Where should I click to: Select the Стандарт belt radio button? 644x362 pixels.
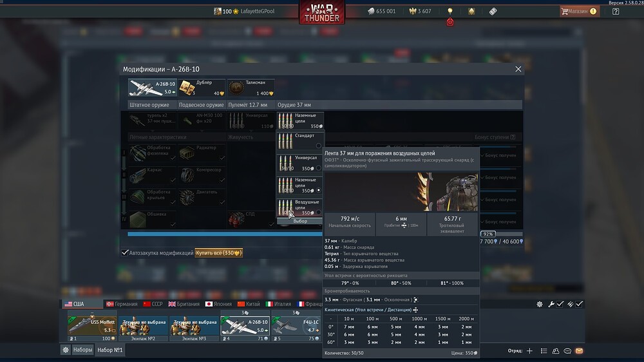pyautogui.click(x=318, y=146)
